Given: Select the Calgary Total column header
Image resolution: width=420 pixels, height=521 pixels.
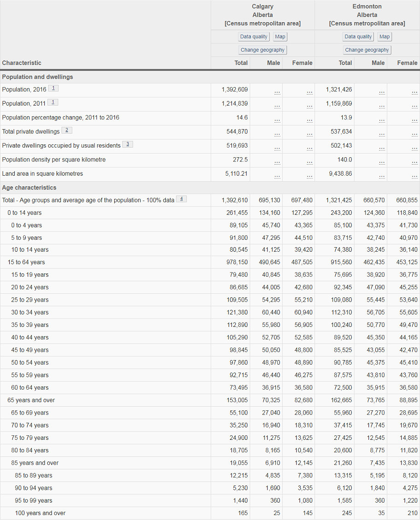Looking at the screenshot, I should [x=241, y=63].
